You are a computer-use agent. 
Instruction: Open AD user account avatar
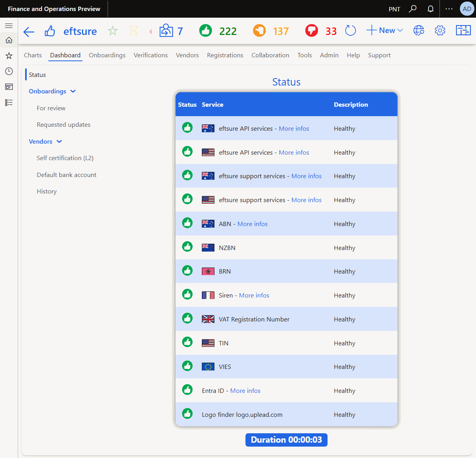(467, 9)
